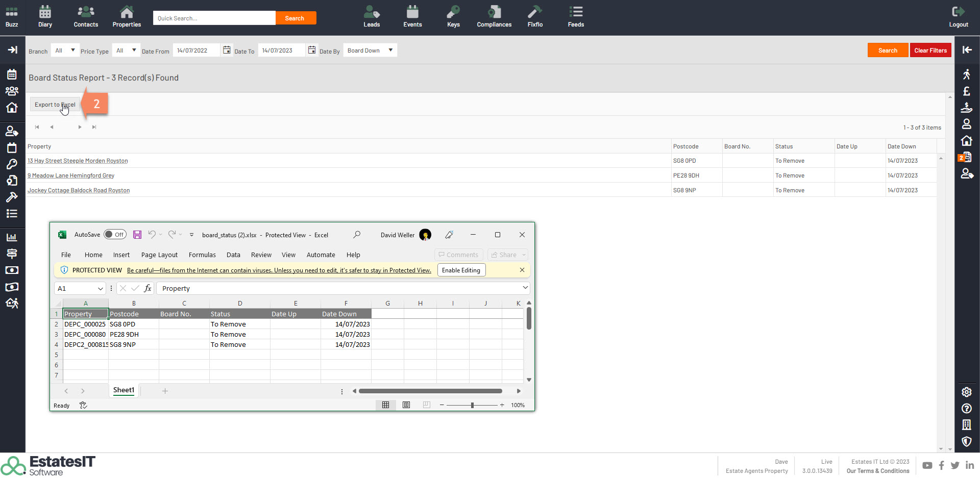Click the Quick Search input field
The width and height of the screenshot is (980, 478).
(214, 18)
